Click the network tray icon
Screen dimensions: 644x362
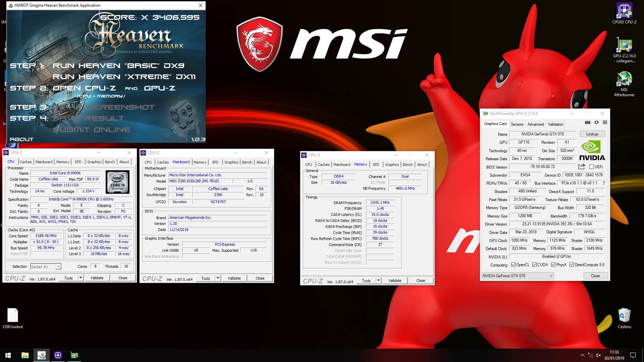click(x=590, y=355)
